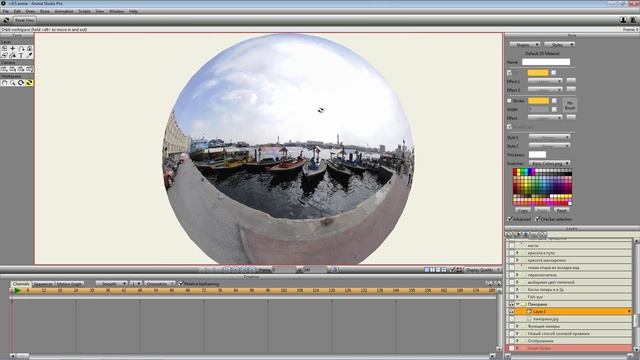Select the Orbit Workspace tool highlighted yellow

pyautogui.click(x=29, y=83)
